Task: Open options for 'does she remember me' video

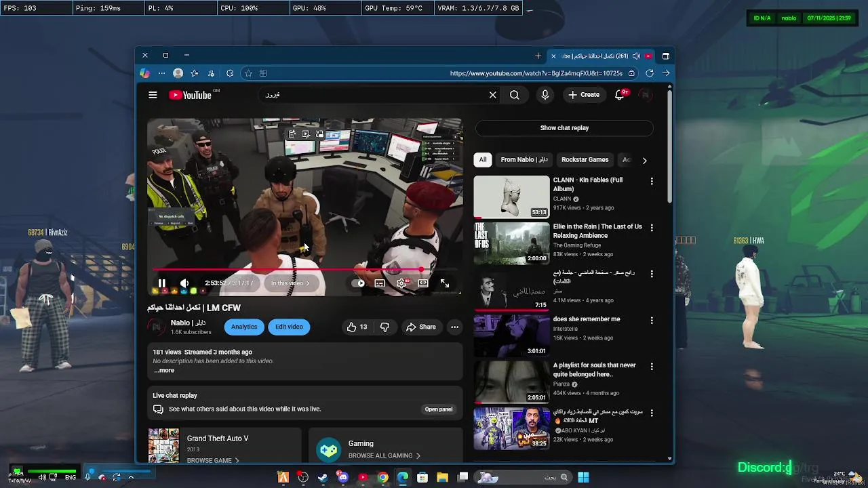Action: 652,320
